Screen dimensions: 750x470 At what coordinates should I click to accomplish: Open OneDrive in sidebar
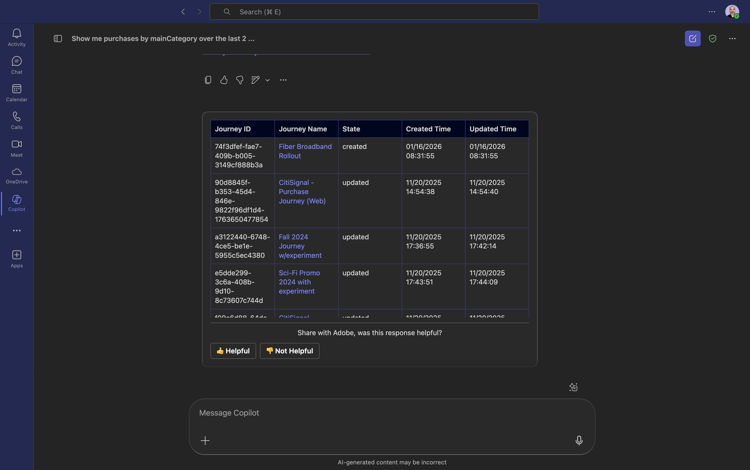tap(17, 175)
